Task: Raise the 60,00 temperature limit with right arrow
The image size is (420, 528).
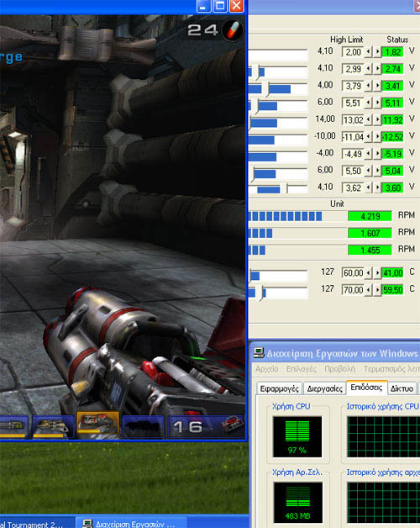Action: tap(377, 272)
